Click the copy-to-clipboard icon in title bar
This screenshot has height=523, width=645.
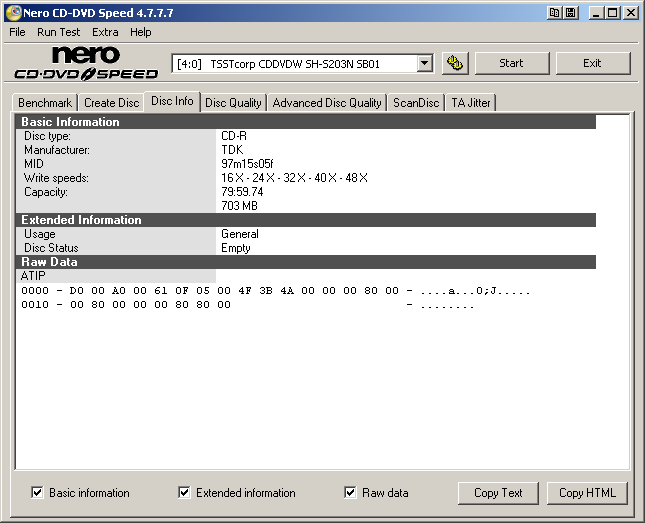pos(555,12)
